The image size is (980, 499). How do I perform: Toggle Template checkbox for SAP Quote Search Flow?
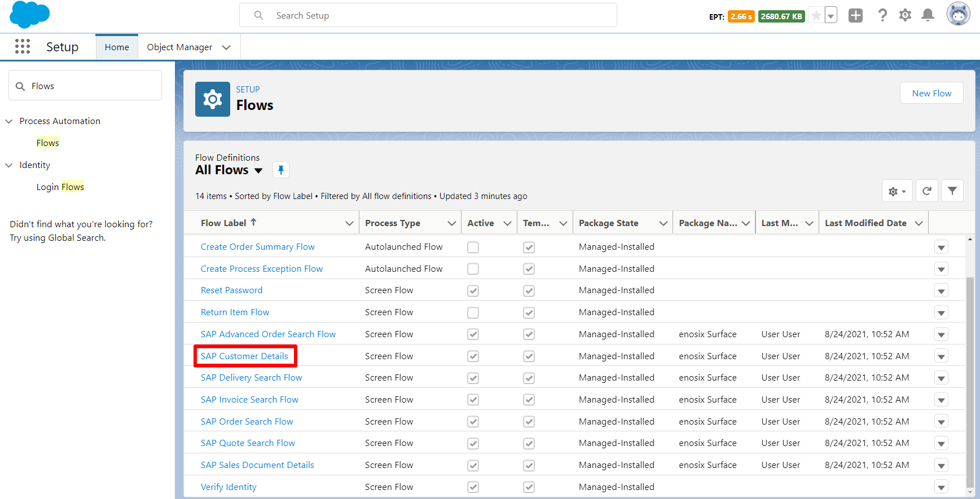pyautogui.click(x=529, y=444)
